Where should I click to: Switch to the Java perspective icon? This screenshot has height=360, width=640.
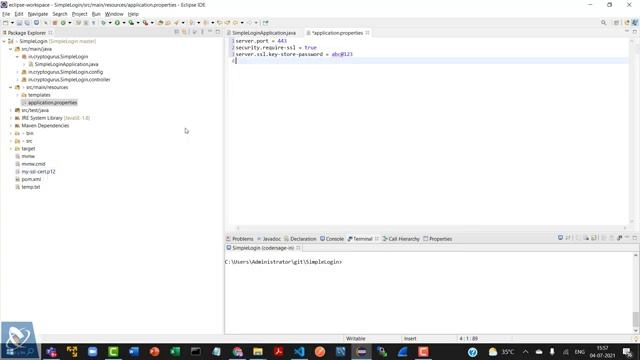(x=635, y=23)
